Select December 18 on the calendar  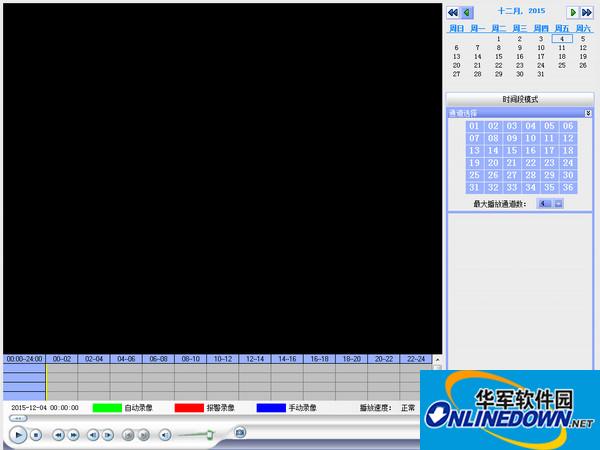click(562, 57)
